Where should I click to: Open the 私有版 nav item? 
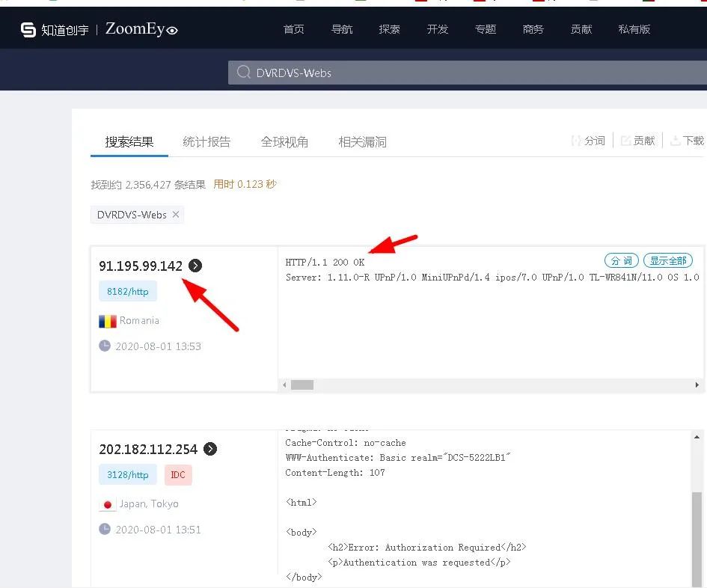click(x=634, y=29)
